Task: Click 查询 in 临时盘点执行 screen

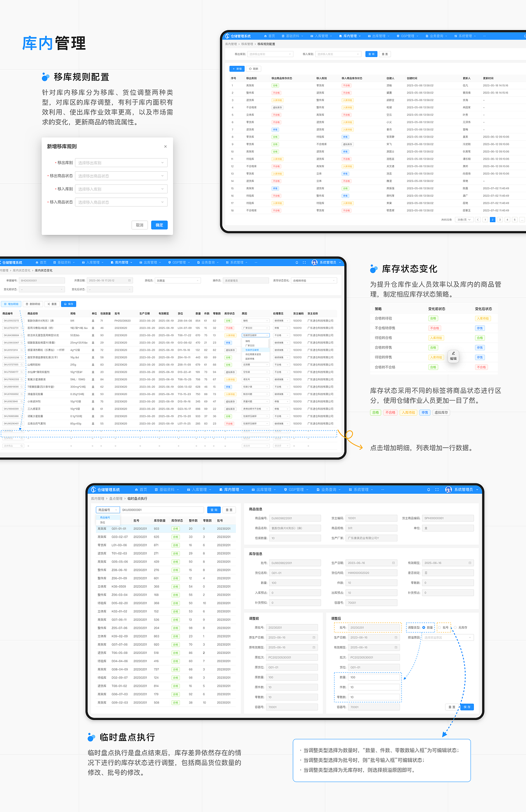Action: click(x=214, y=510)
